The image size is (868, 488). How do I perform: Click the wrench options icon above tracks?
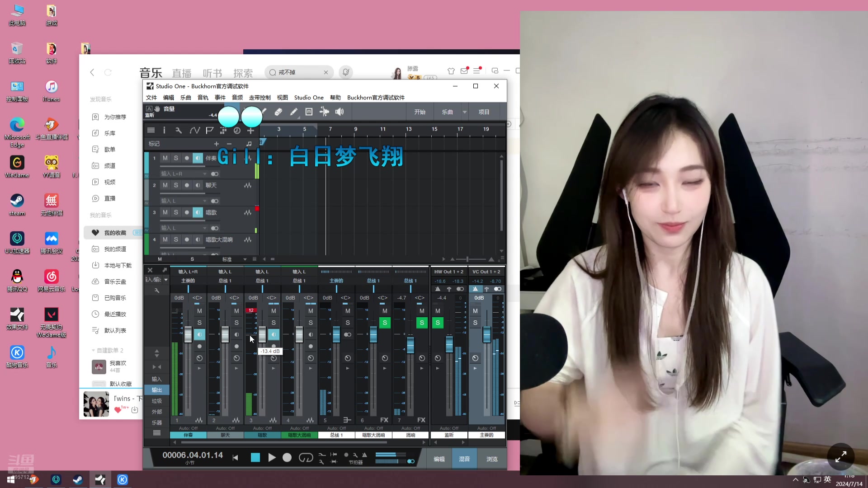(x=179, y=130)
